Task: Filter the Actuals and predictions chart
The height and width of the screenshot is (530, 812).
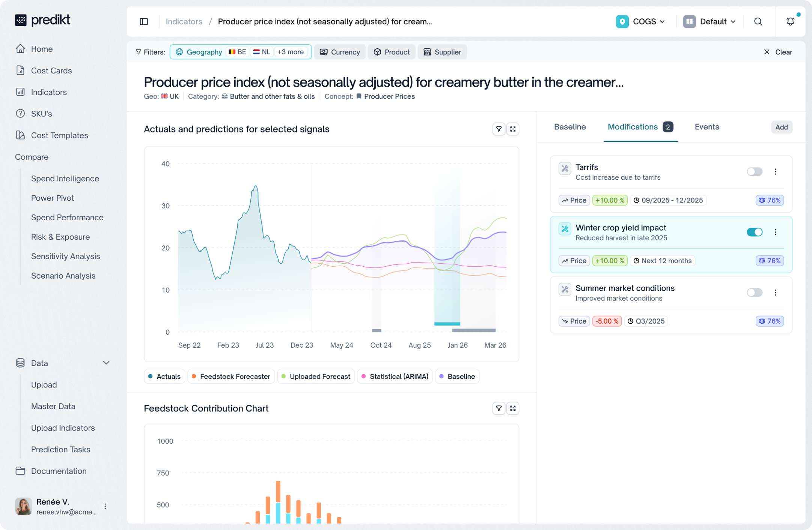Action: coord(499,129)
